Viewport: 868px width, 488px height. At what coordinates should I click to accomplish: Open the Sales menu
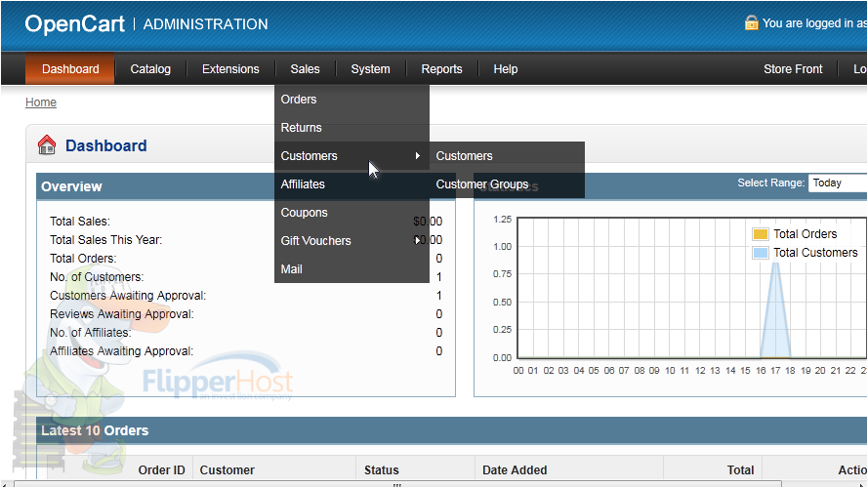click(305, 69)
